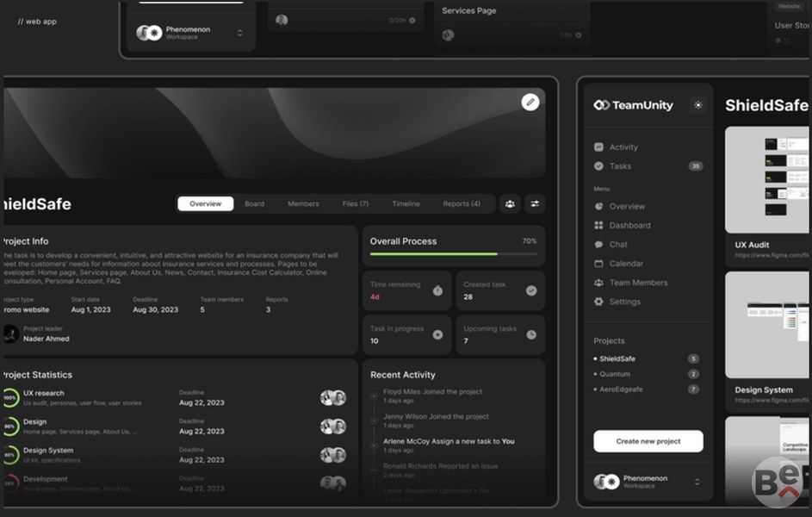Image resolution: width=812 pixels, height=517 pixels.
Task: Open team members icon beside Reports tab
Action: point(510,204)
